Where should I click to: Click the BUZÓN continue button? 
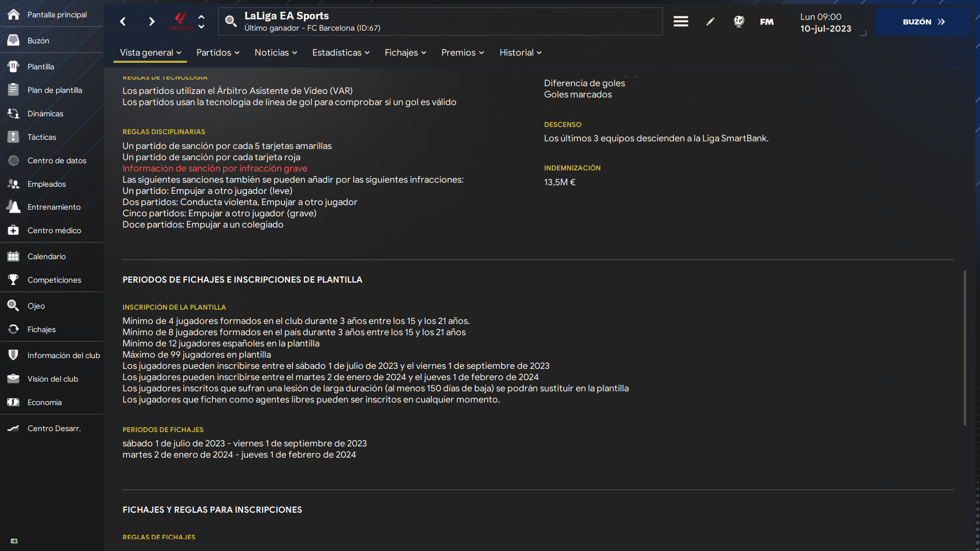pos(923,21)
